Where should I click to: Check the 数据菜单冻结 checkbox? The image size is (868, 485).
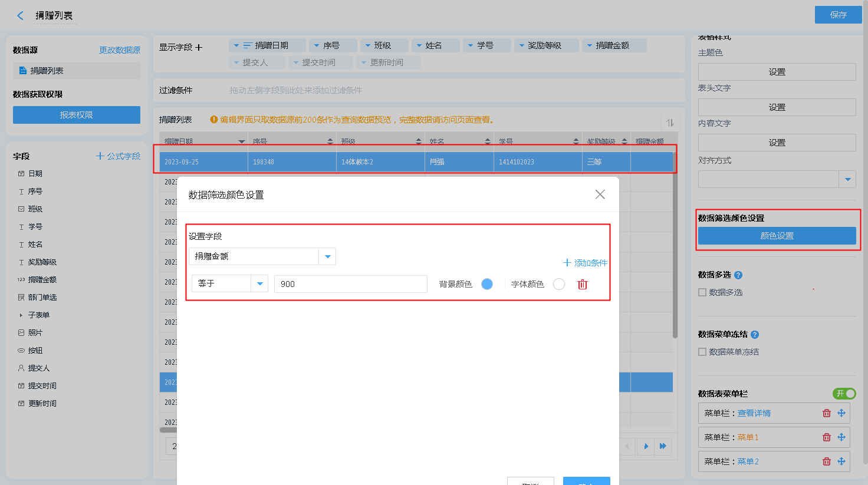click(x=702, y=352)
